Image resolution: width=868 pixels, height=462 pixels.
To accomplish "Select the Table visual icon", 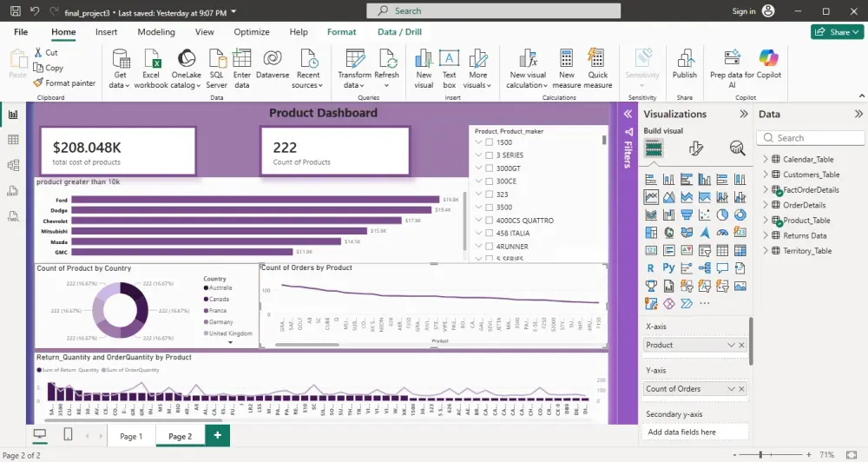I will [722, 250].
